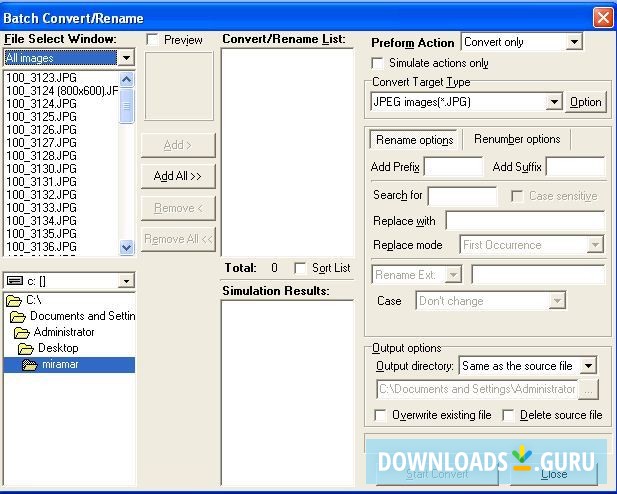Click the Search for input field
This screenshot has width=617, height=494.
462,196
